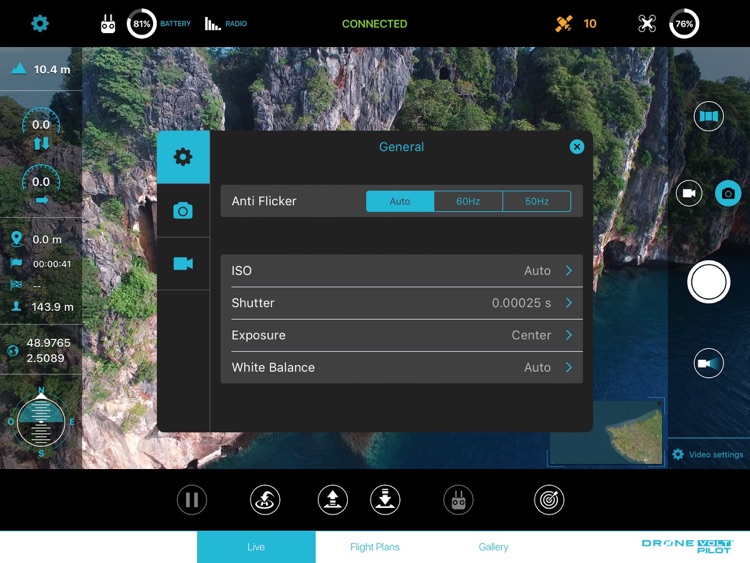This screenshot has height=563, width=750.
Task: Set Anti Flicker to 50Hz
Action: pos(537,201)
